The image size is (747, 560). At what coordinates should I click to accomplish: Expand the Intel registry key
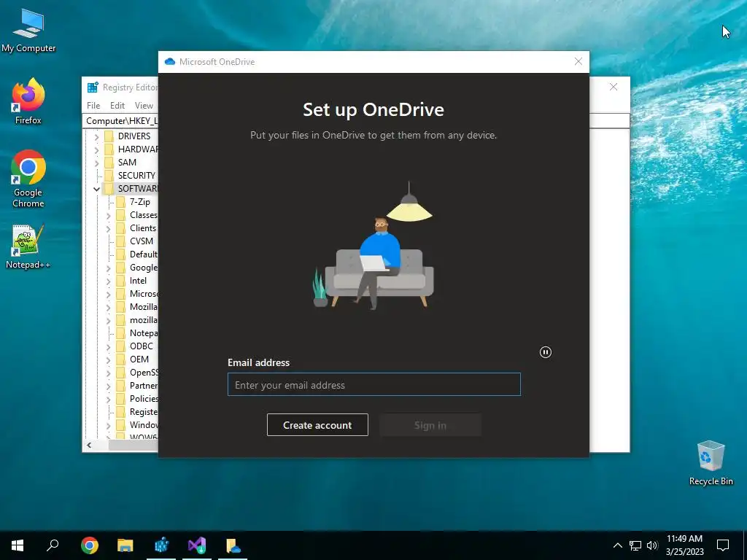[x=108, y=281]
